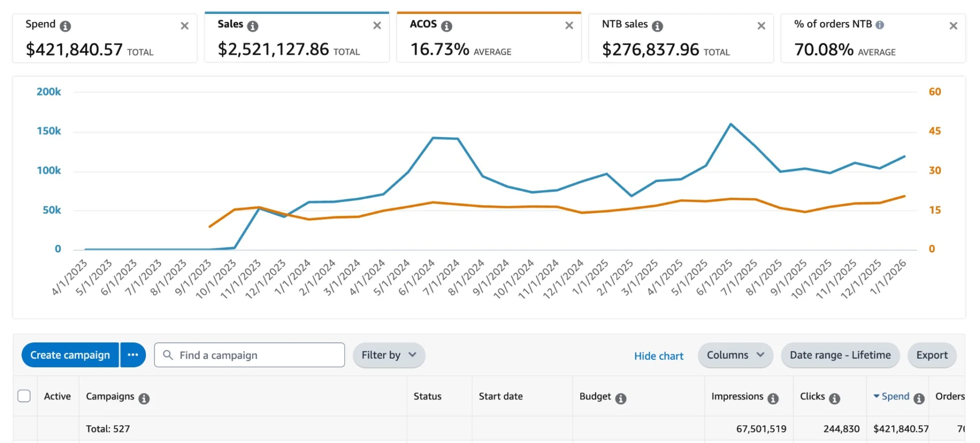The width and height of the screenshot is (980, 443).
Task: Click info icon beside Clicks column header
Action: click(x=835, y=399)
